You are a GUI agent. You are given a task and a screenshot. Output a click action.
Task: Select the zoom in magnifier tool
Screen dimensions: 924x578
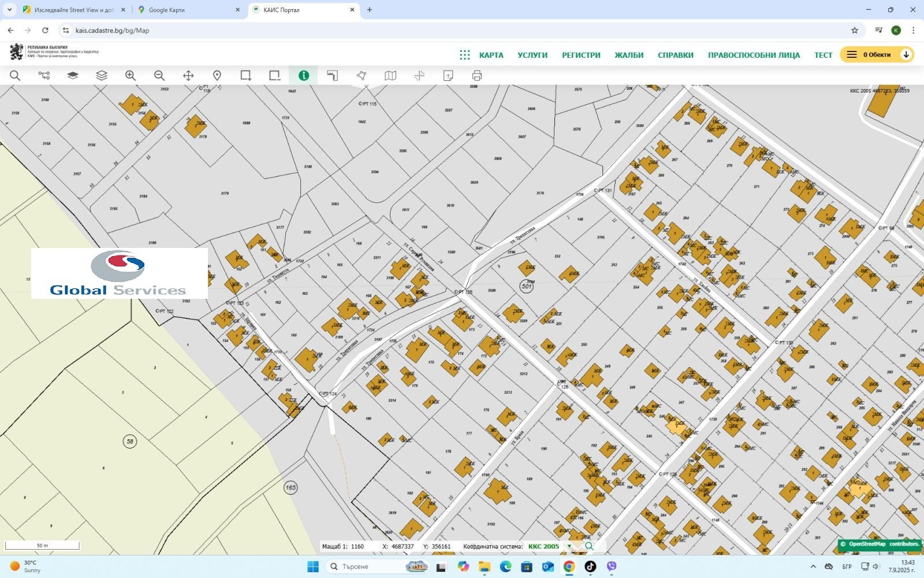131,76
